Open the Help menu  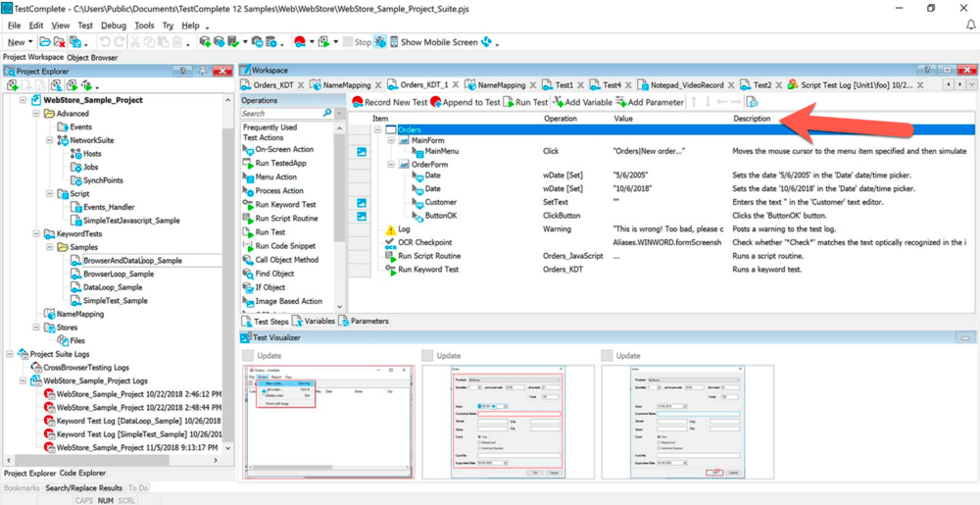coord(191,25)
